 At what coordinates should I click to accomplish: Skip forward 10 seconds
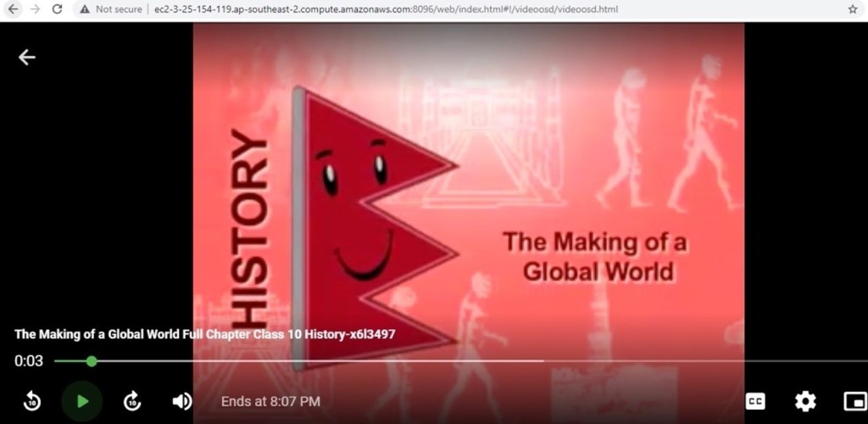point(132,401)
